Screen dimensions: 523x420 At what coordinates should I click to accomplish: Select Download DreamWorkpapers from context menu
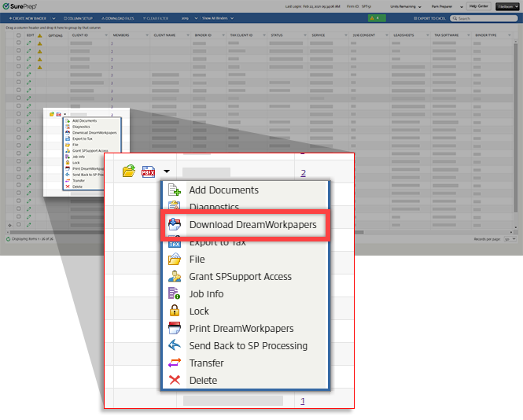252,225
